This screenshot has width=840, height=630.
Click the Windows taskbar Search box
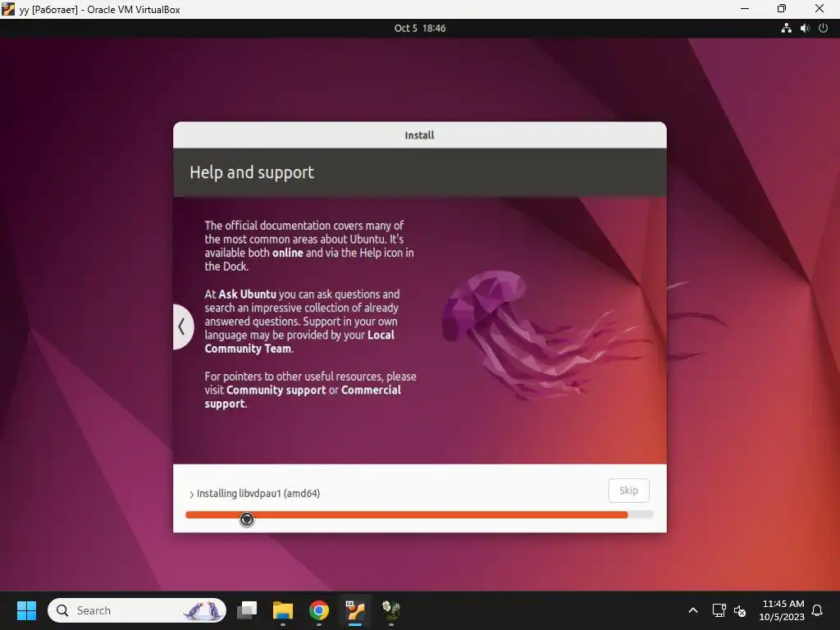coord(137,610)
